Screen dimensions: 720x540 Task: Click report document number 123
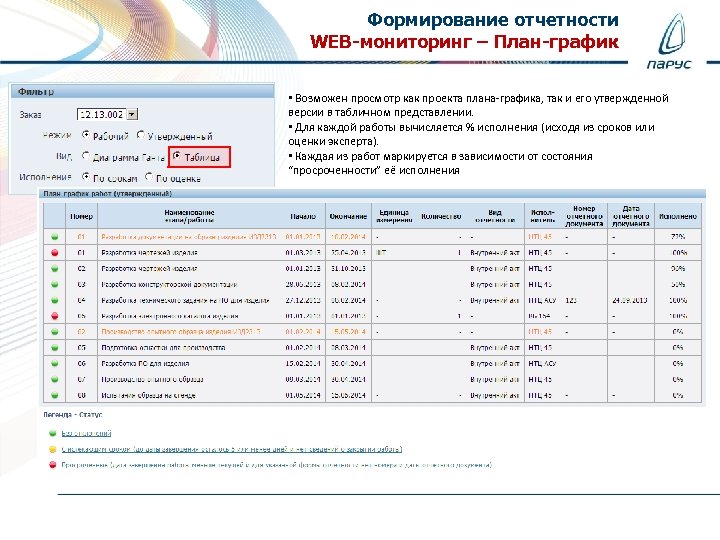[571, 300]
